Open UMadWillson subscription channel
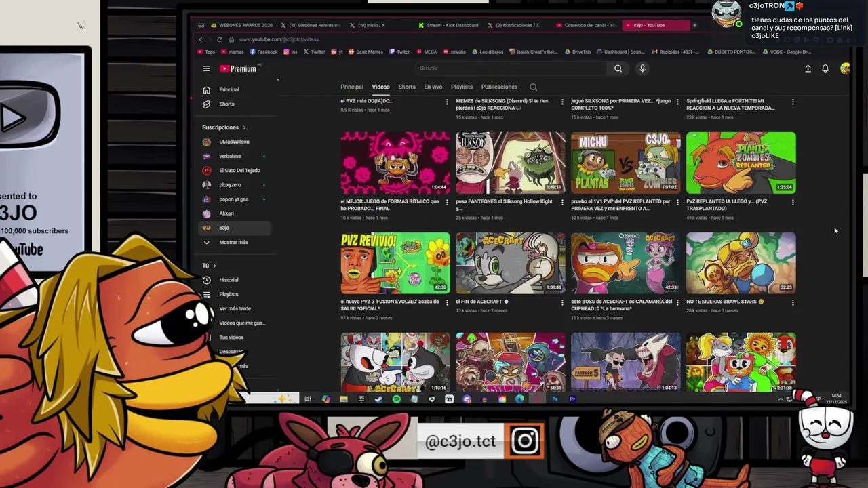The width and height of the screenshot is (868, 488). click(234, 142)
